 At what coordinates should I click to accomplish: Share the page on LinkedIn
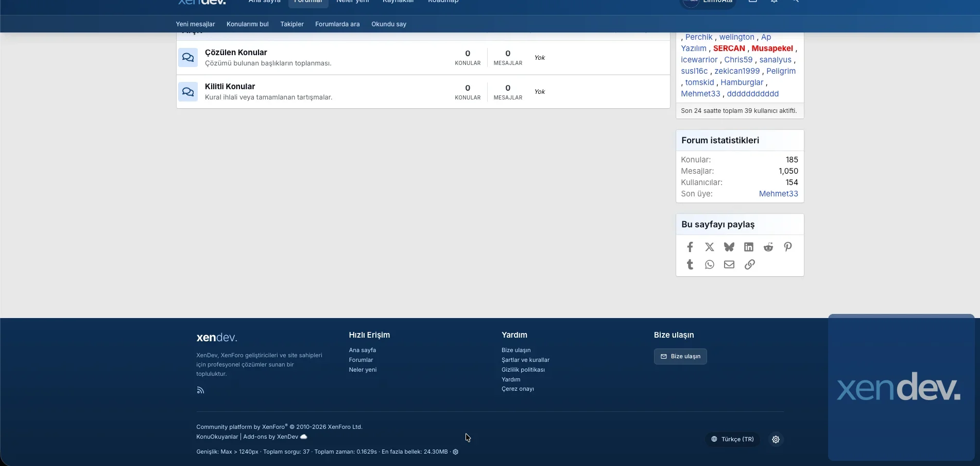click(x=748, y=247)
